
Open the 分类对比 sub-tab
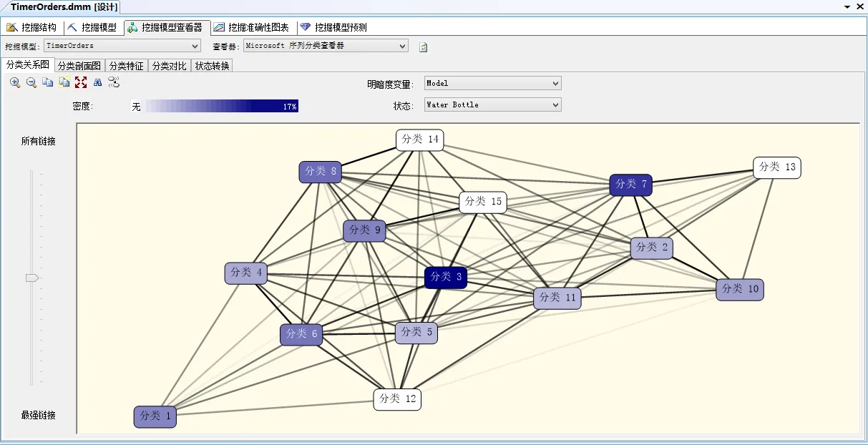coord(170,65)
